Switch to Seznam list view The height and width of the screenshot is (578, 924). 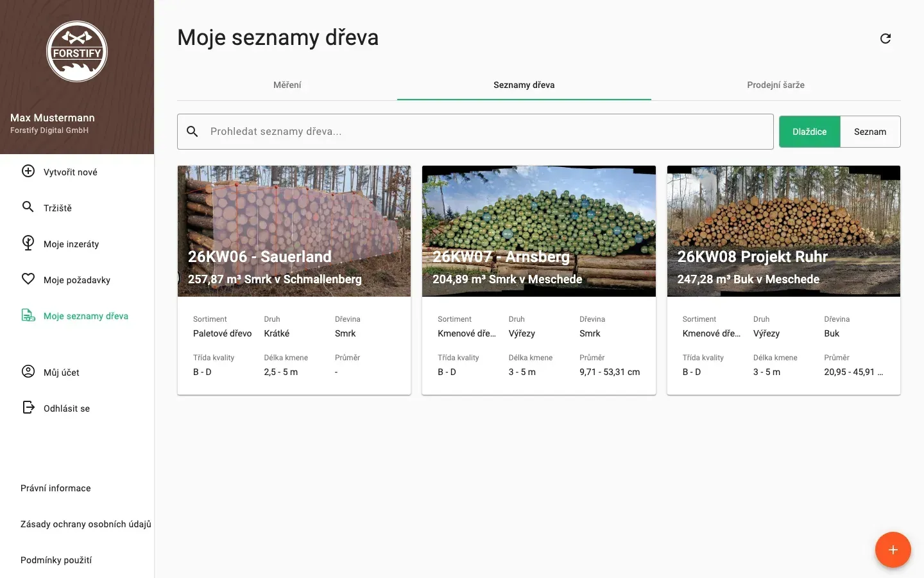870,132
